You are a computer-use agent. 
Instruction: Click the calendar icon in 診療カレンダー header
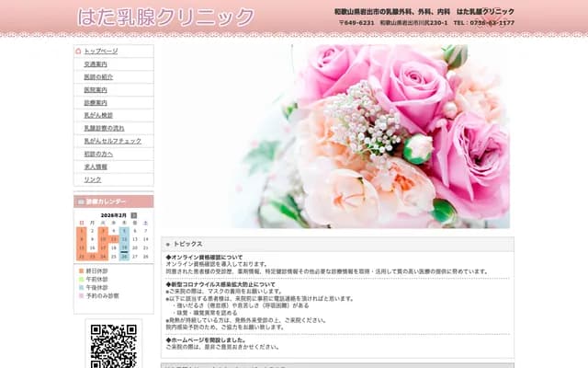81,201
